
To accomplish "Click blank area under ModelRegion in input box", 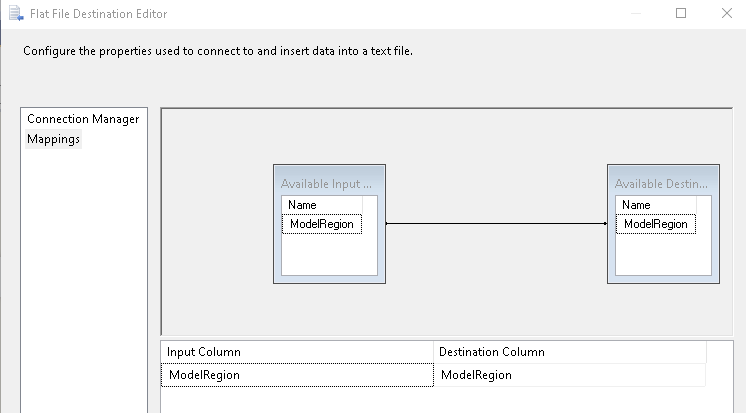I will [328, 255].
